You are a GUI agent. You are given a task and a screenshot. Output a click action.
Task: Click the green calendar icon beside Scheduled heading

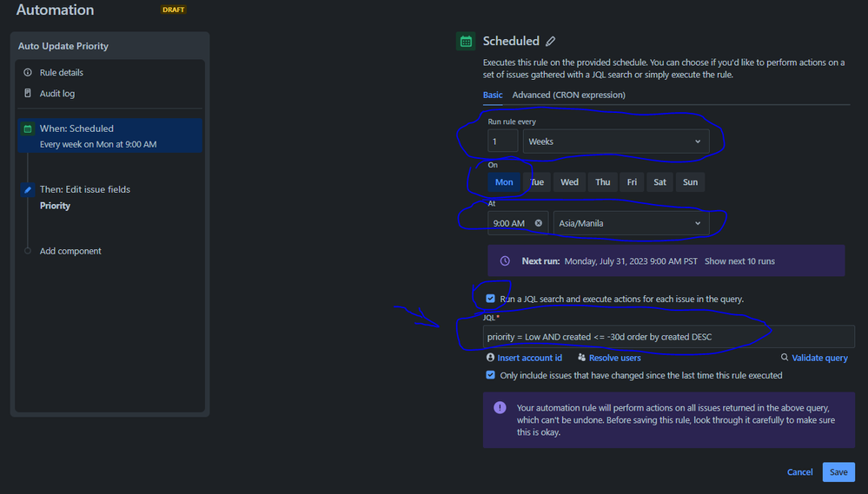pyautogui.click(x=466, y=42)
